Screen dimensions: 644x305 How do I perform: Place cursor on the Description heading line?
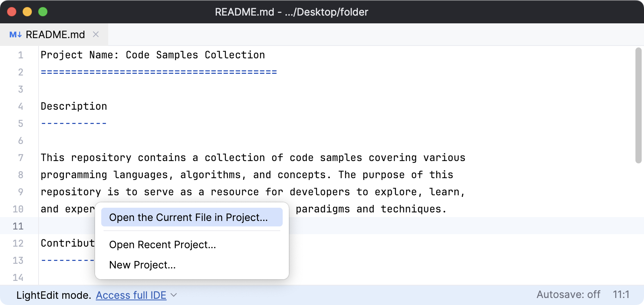[74, 107]
